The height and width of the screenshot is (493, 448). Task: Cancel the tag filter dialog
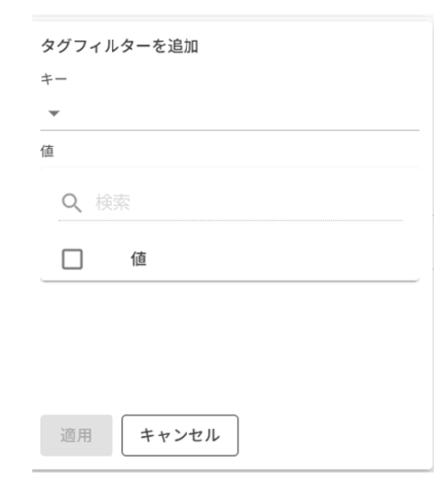[x=180, y=435]
